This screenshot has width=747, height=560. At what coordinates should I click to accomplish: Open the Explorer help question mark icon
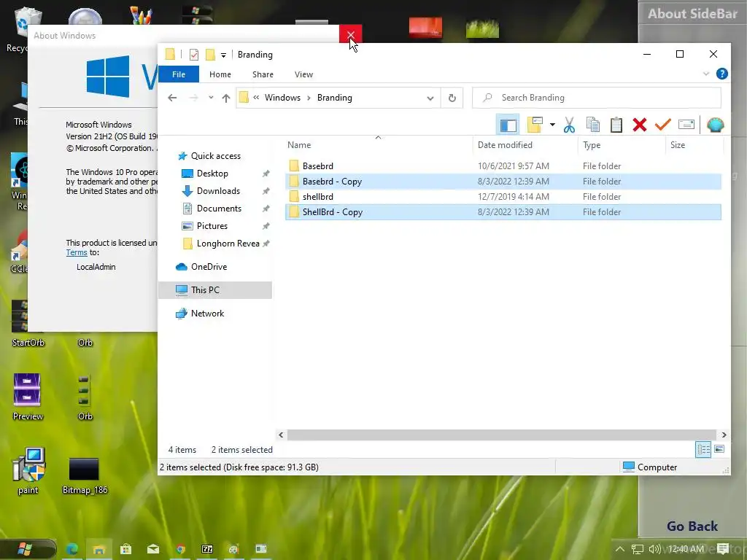click(x=721, y=74)
